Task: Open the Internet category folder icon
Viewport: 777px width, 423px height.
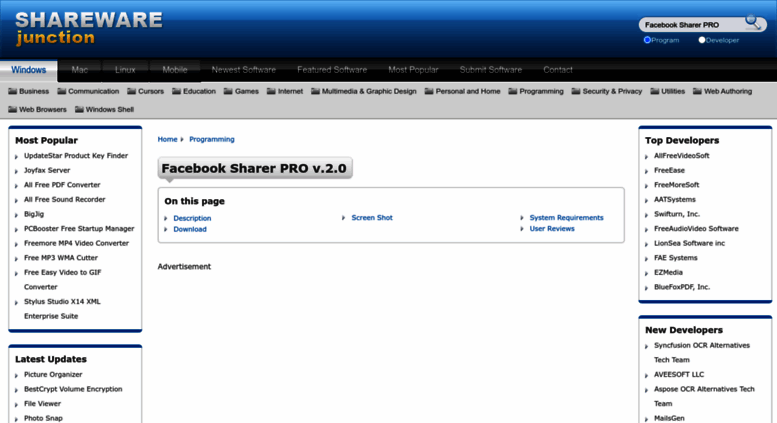Action: [271, 91]
